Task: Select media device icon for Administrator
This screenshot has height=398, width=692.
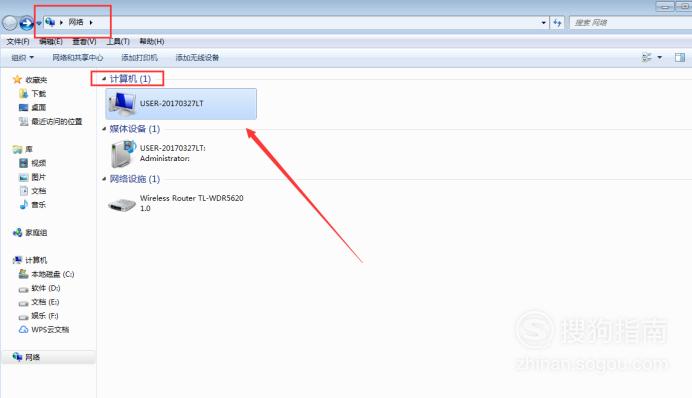Action: click(123, 154)
